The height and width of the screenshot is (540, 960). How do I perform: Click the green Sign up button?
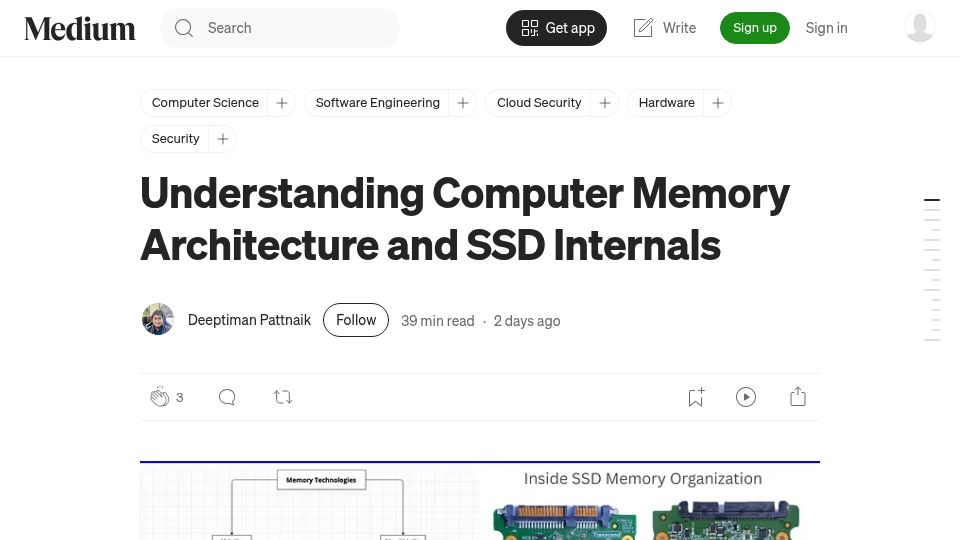pos(754,28)
